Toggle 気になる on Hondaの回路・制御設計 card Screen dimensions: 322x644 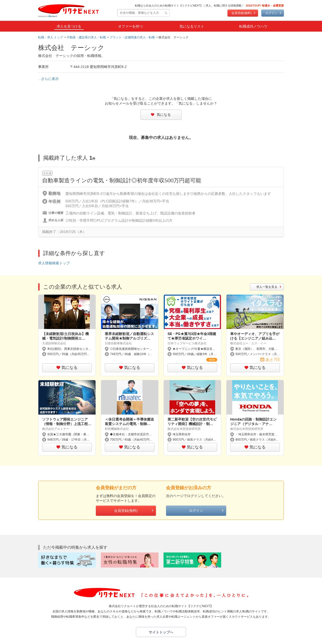[255, 447]
